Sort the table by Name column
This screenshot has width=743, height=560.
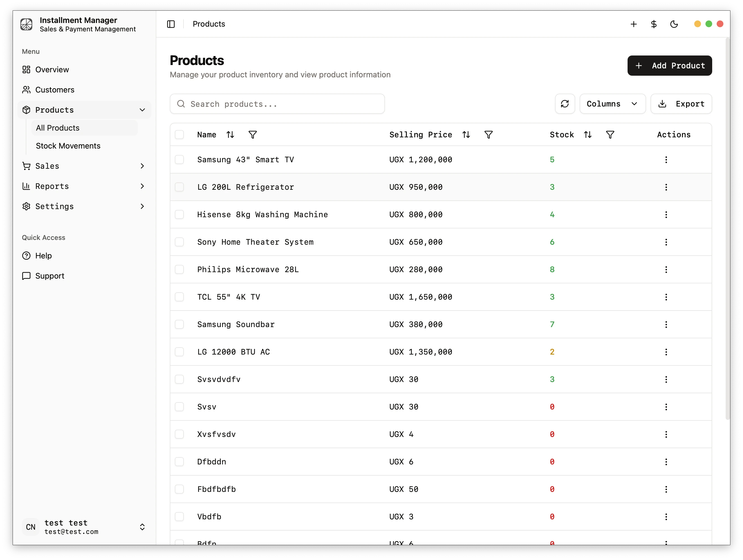(x=230, y=134)
